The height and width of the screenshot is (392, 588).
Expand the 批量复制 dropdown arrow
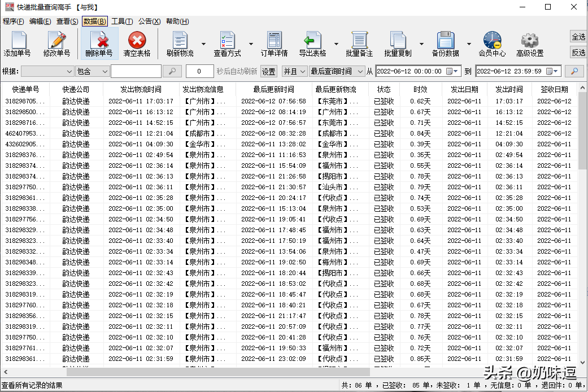click(x=421, y=44)
